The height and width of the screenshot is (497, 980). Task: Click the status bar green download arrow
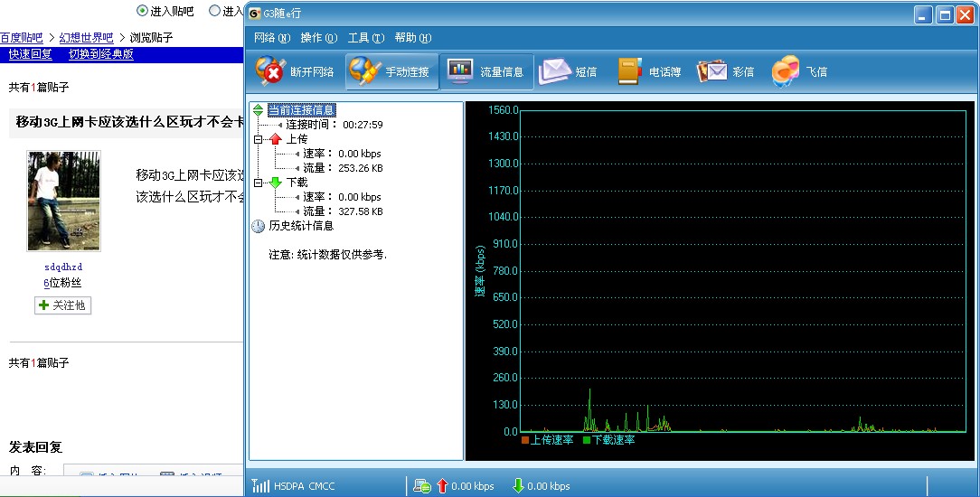tap(518, 486)
